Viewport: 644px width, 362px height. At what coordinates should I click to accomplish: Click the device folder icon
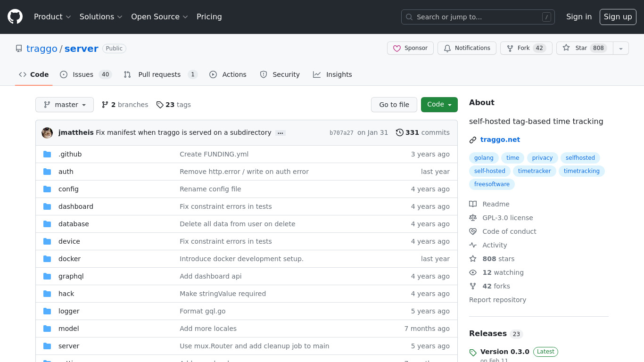(47, 241)
